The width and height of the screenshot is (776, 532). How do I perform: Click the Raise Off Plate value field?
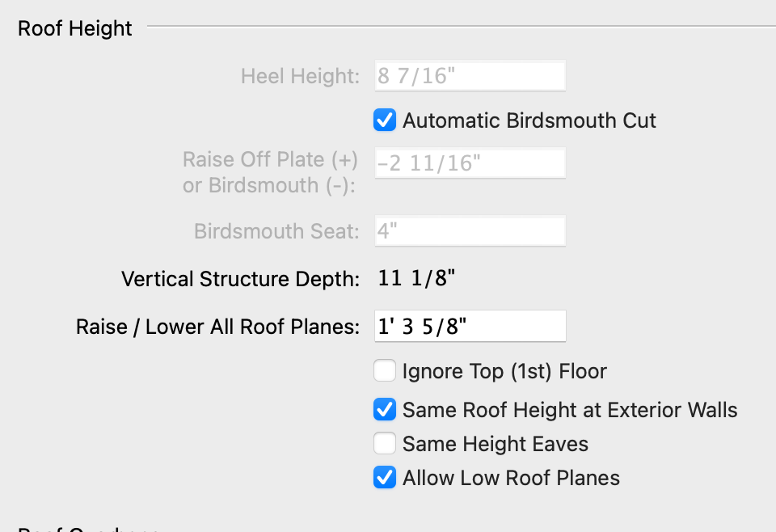[470, 163]
